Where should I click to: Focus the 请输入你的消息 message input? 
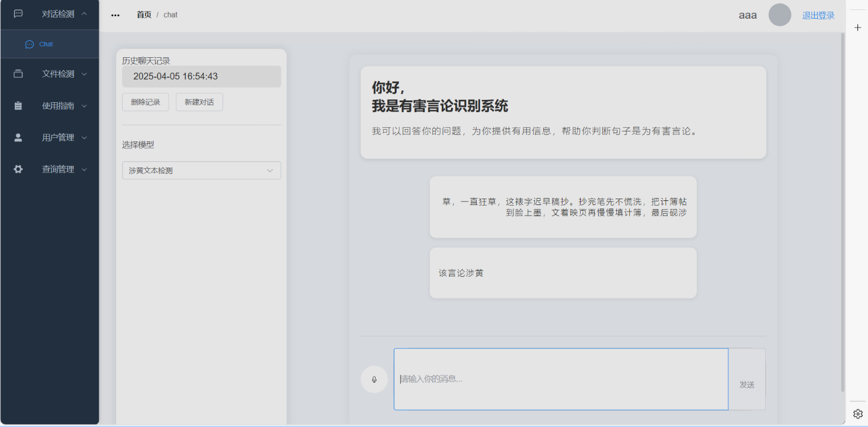(561, 379)
